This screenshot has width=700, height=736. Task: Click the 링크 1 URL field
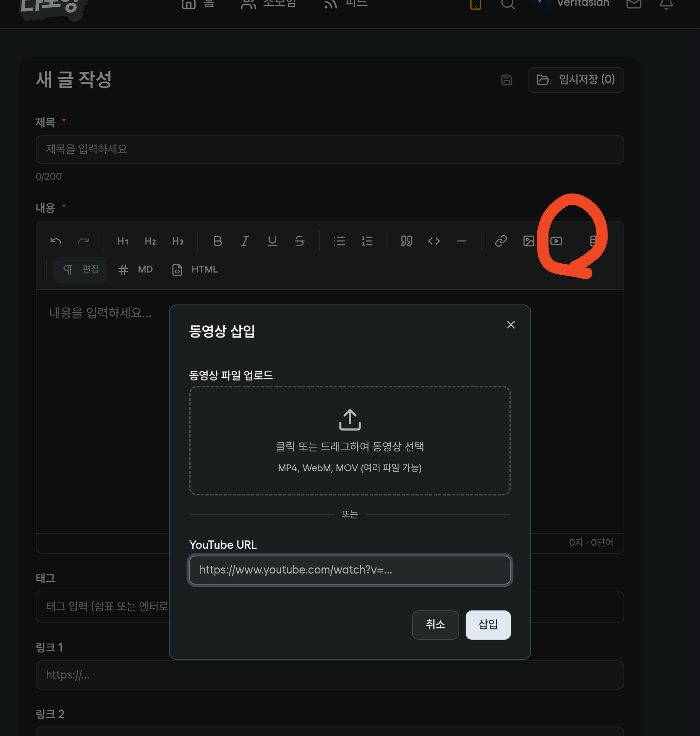point(330,675)
